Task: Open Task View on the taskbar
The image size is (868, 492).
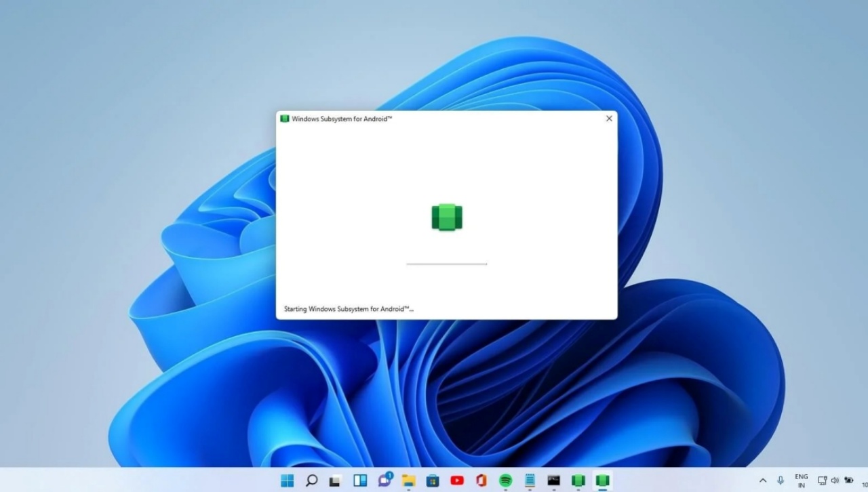Action: [x=335, y=481]
